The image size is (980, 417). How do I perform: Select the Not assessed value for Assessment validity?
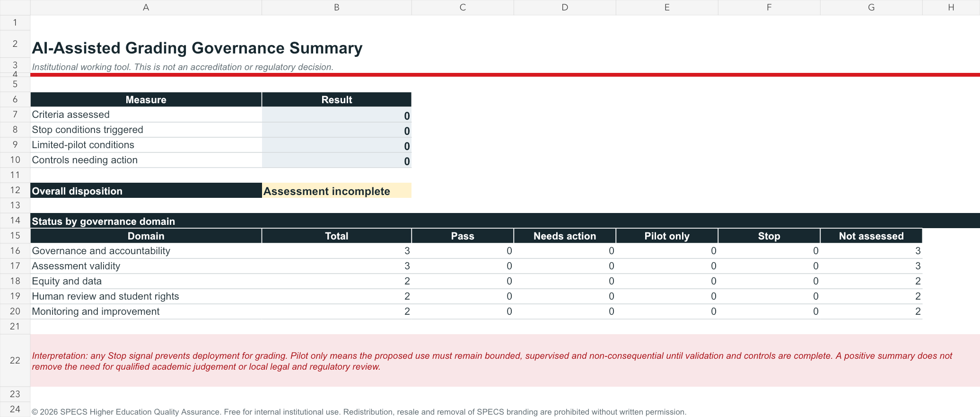point(871,266)
